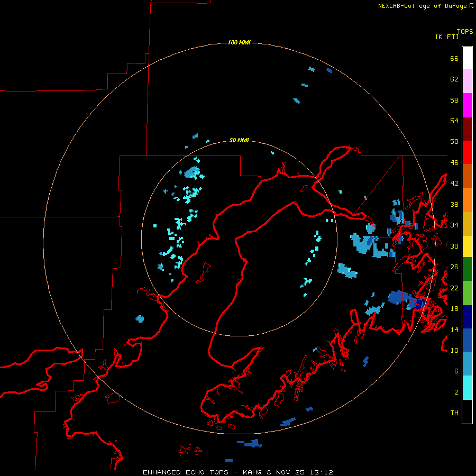476x476 pixels.
Task: Click the legend value "38"
Action: pos(454,204)
